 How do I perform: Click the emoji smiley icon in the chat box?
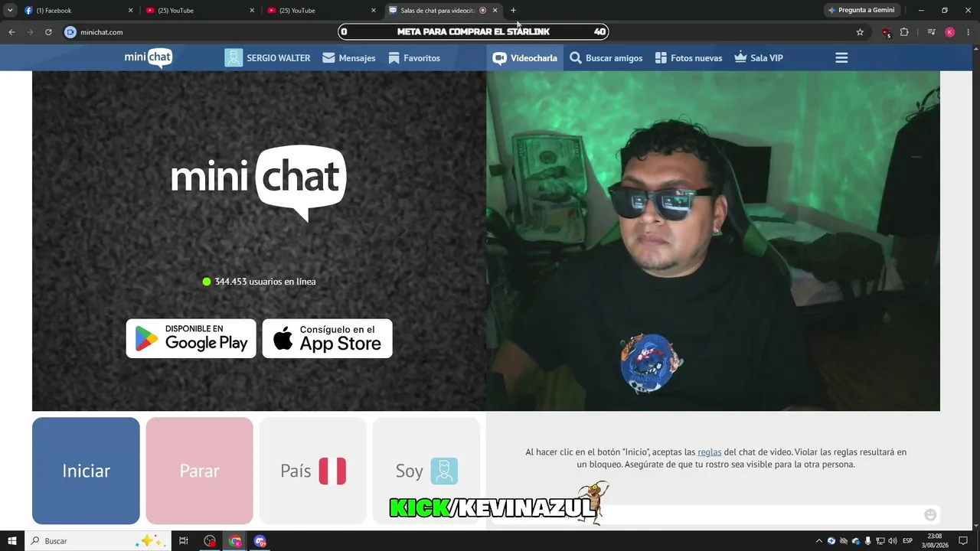click(x=930, y=515)
